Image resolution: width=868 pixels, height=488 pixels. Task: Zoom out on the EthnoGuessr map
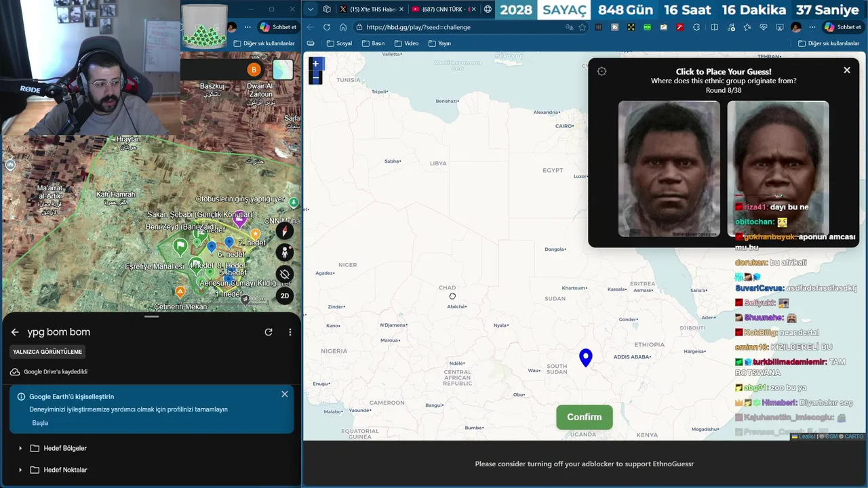click(315, 78)
